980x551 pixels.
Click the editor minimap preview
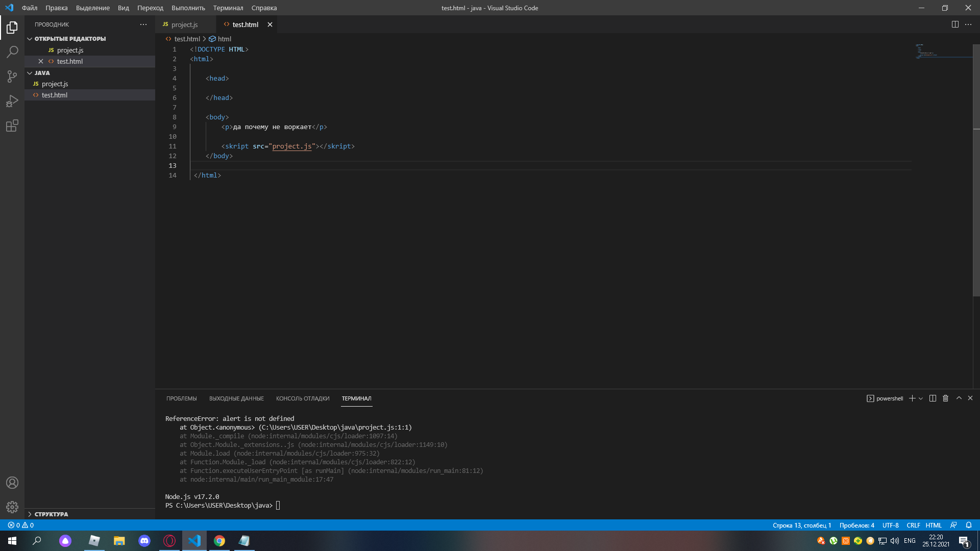[x=943, y=52]
